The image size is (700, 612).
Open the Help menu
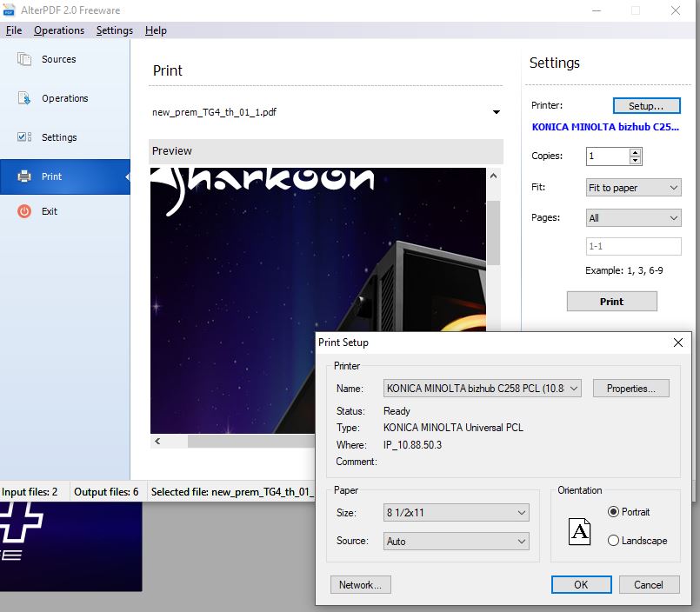[x=156, y=30]
